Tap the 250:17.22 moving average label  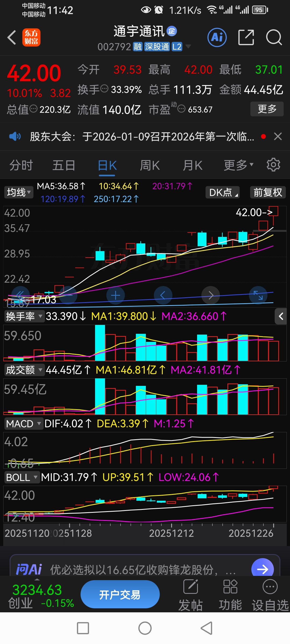[x=116, y=199]
